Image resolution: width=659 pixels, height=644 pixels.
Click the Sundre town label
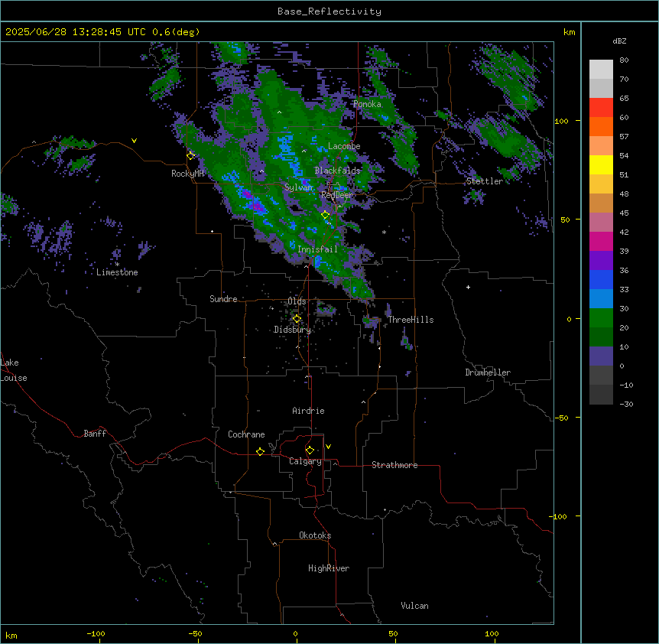point(223,299)
